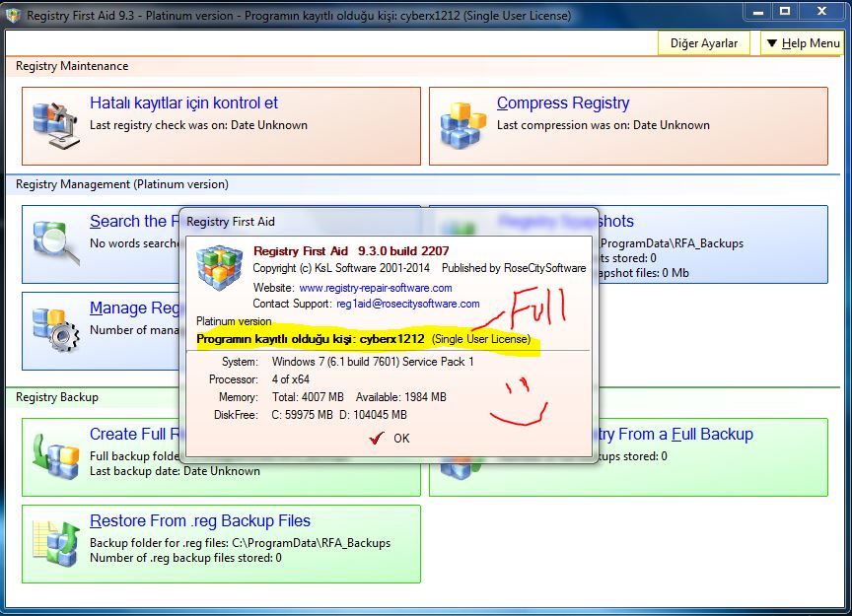Click the red checkmark beside OK
Viewport: 852px width, 616px height.
(x=377, y=438)
